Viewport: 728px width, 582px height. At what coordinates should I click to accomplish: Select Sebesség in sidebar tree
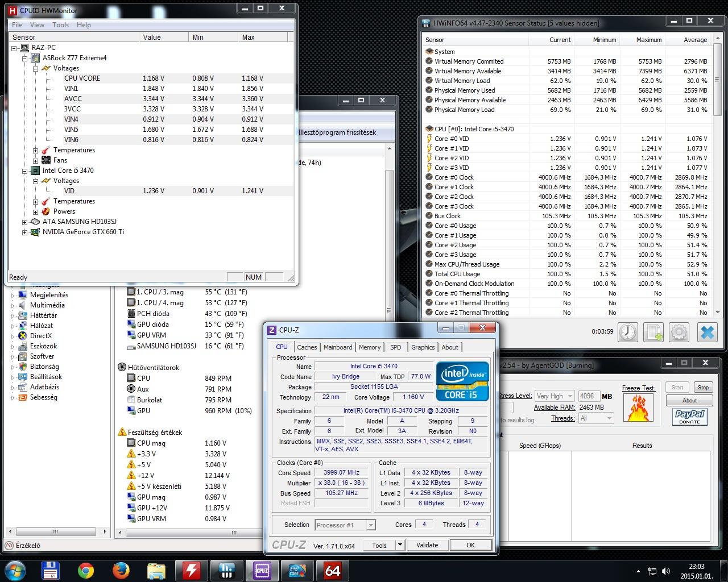[x=44, y=397]
